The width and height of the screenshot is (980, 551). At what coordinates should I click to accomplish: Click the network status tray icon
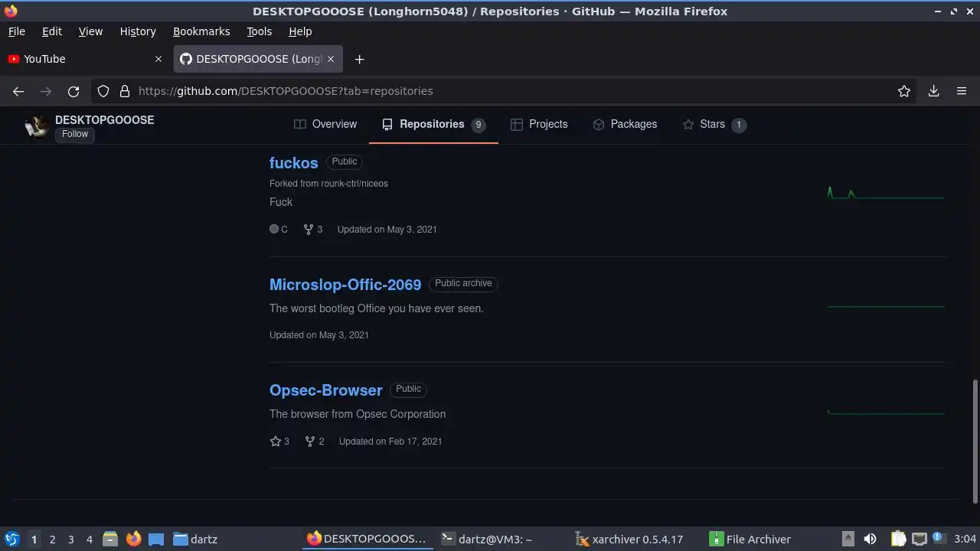(x=919, y=539)
